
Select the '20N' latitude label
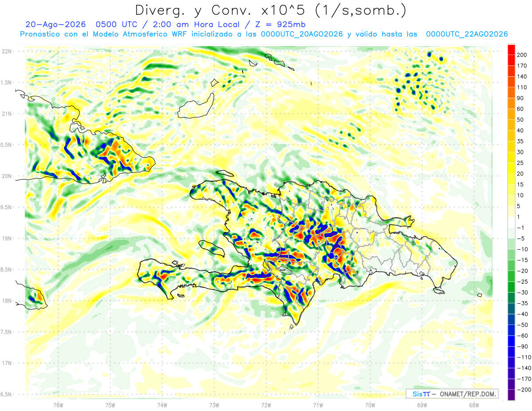[6, 176]
